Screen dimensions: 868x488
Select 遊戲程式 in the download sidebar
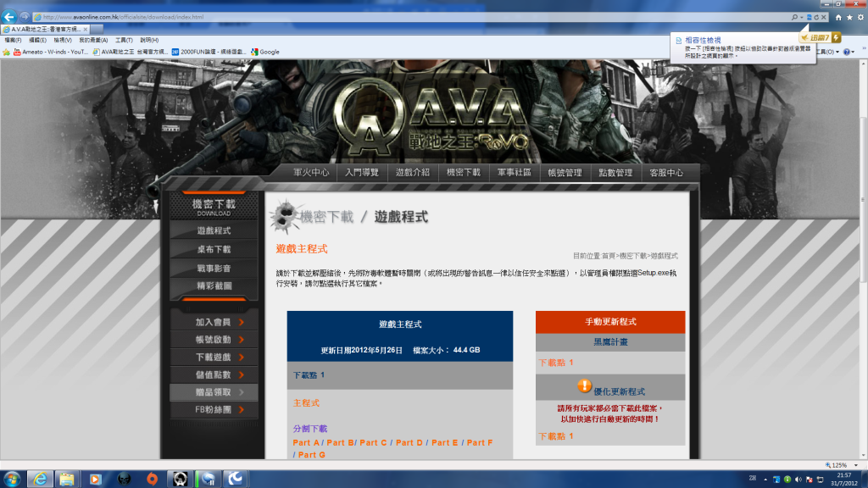214,230
